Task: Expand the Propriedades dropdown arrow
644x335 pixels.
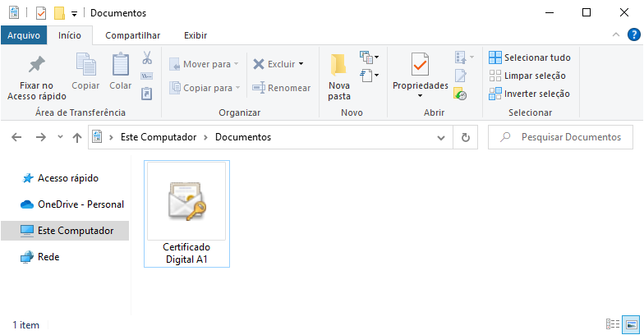Action: (421, 96)
